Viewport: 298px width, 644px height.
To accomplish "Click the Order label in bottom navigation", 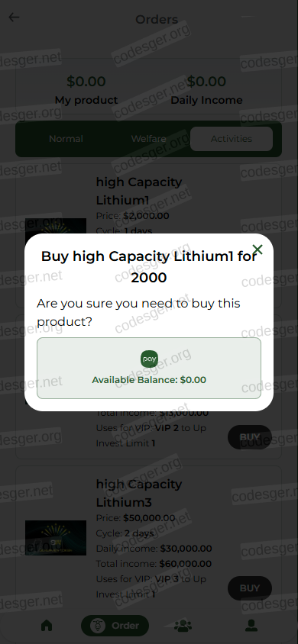I will 125,626.
